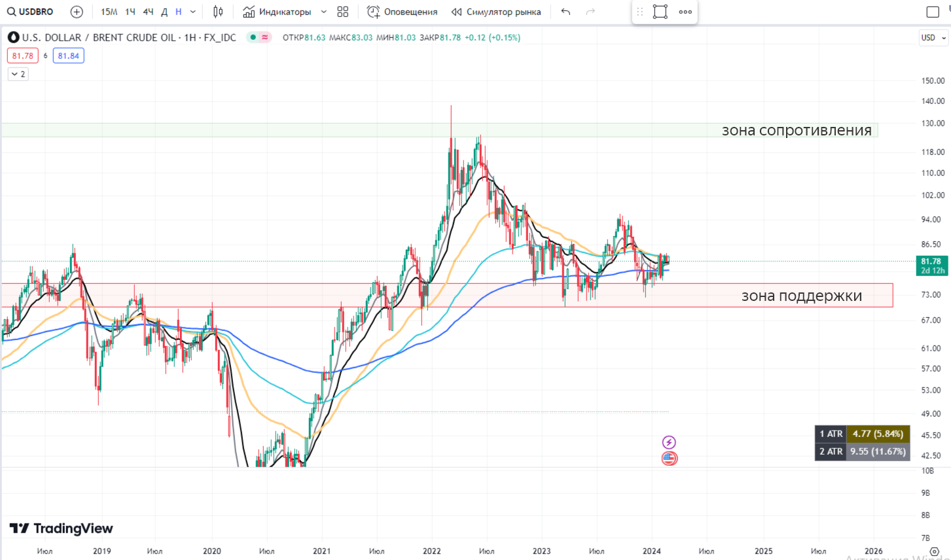Click the TradingView logo
The image size is (951, 560).
(x=61, y=528)
